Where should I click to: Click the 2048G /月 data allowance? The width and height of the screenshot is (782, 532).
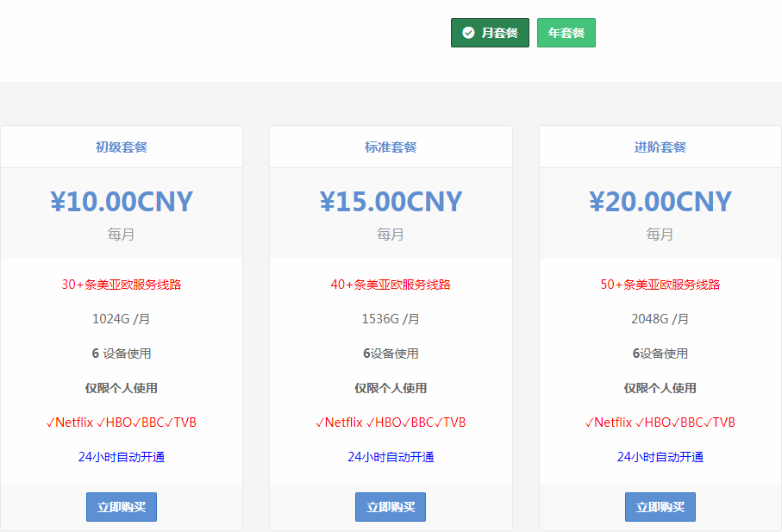660,319
